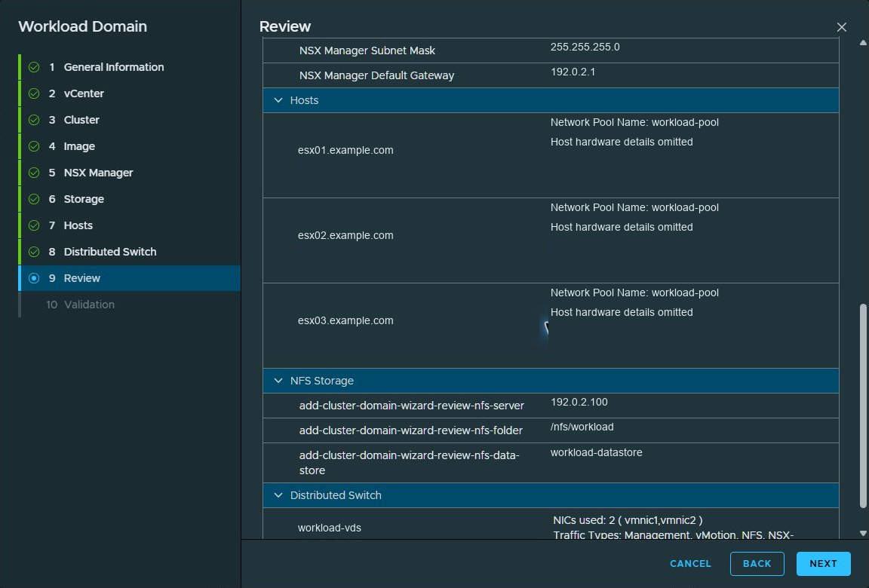This screenshot has height=588, width=869.
Task: Click the vertical scrollbar thumb in Review
Action: [x=863, y=406]
